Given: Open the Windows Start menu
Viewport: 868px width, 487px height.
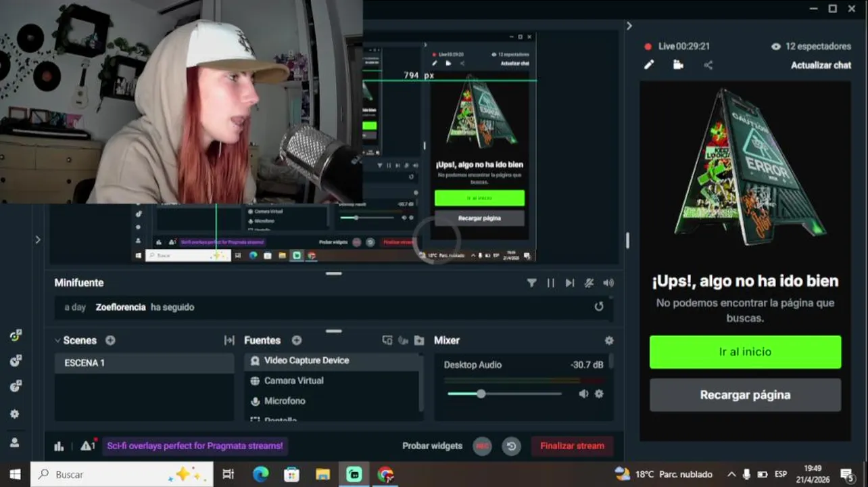Looking at the screenshot, I should click(15, 474).
